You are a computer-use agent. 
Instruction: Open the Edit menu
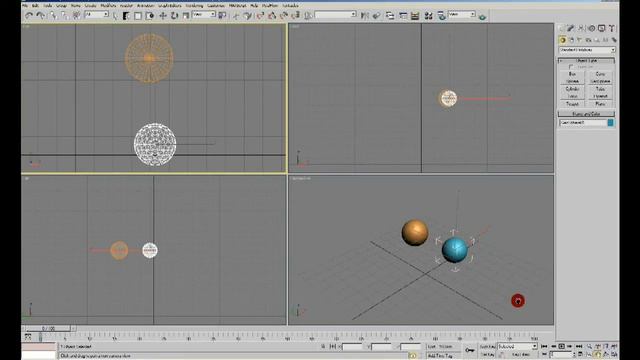click(x=36, y=6)
